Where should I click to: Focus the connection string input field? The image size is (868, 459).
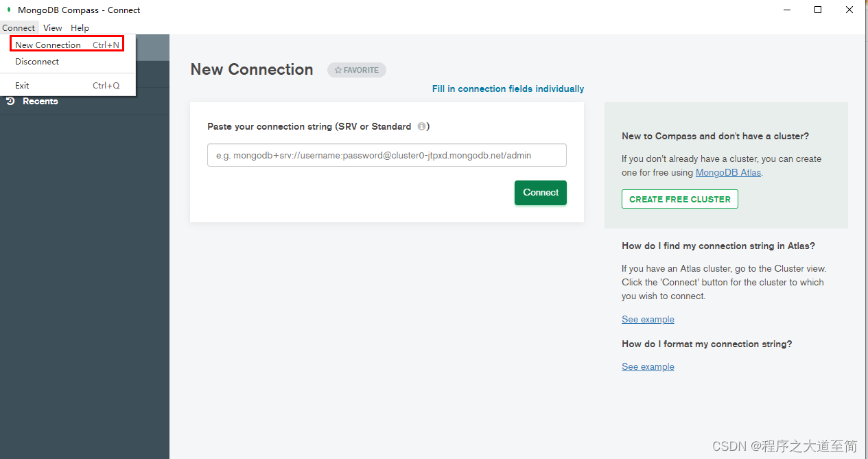coord(387,155)
